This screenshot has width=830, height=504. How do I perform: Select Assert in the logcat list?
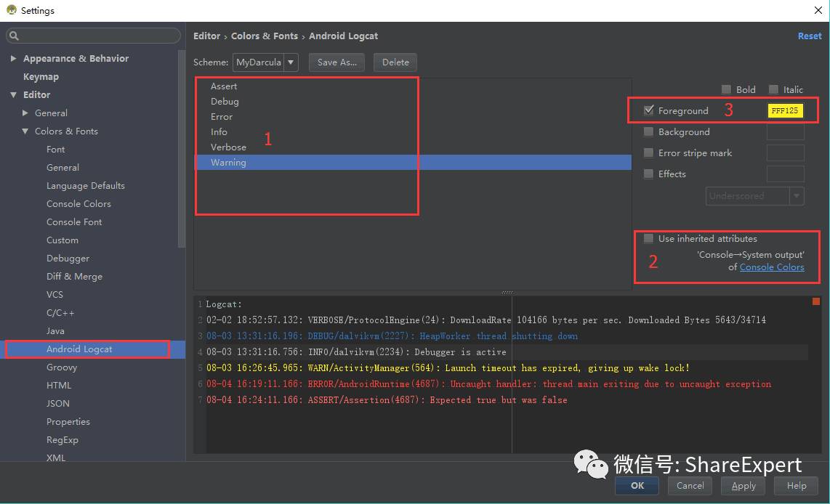(x=224, y=86)
